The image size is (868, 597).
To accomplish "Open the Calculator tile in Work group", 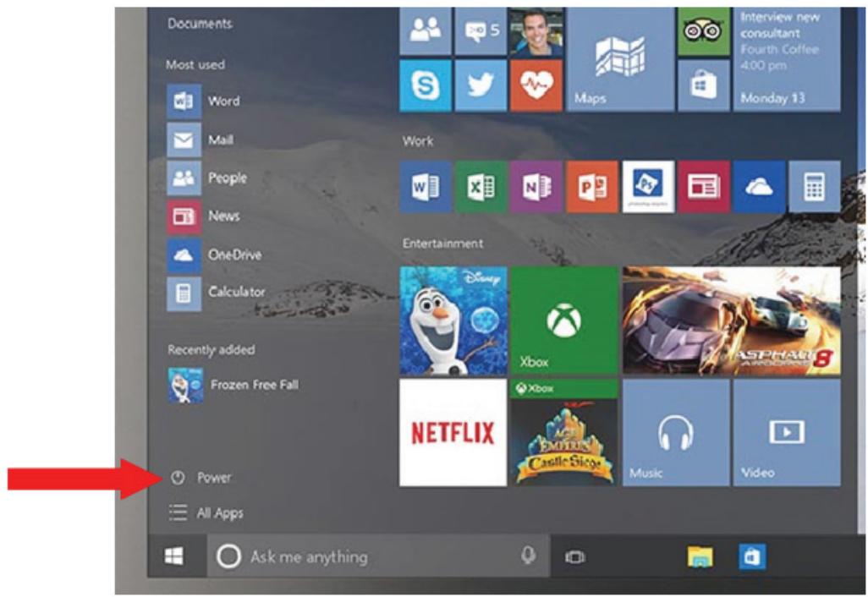I will click(x=815, y=187).
